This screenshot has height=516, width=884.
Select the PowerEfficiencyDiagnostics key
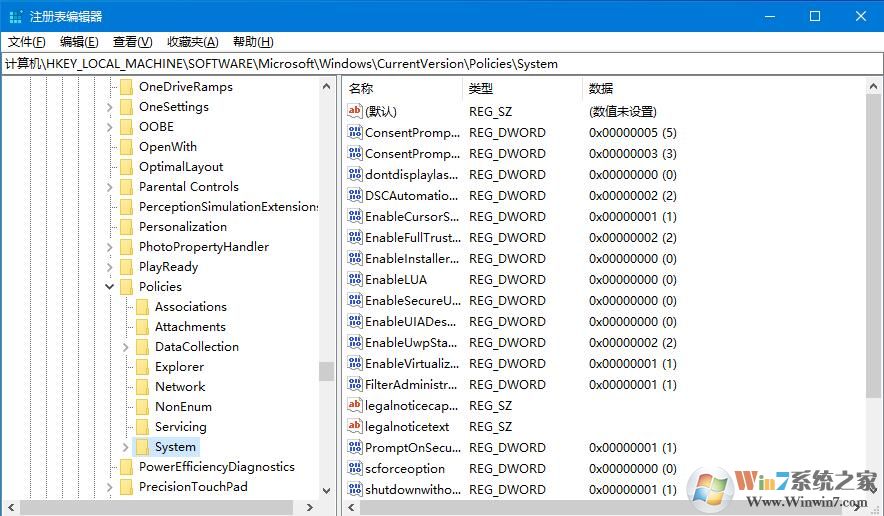click(x=216, y=466)
